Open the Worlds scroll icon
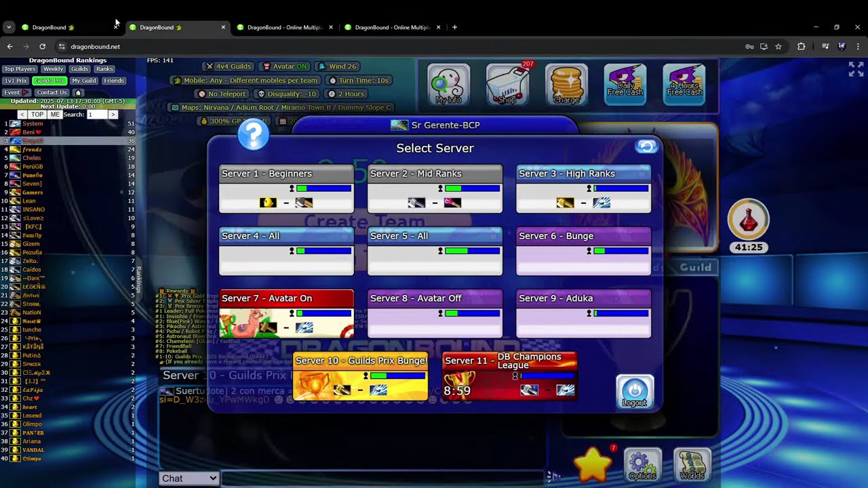The width and height of the screenshot is (868, 488). (x=692, y=465)
